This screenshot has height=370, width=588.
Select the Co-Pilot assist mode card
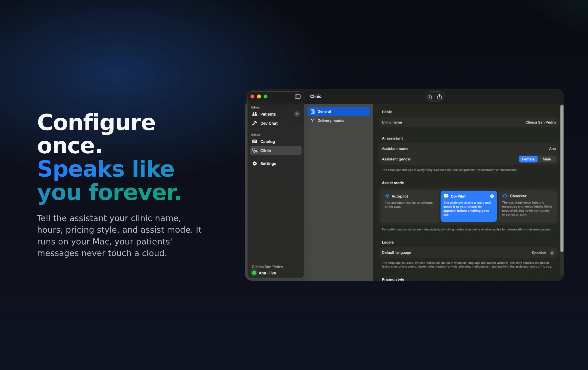click(468, 206)
